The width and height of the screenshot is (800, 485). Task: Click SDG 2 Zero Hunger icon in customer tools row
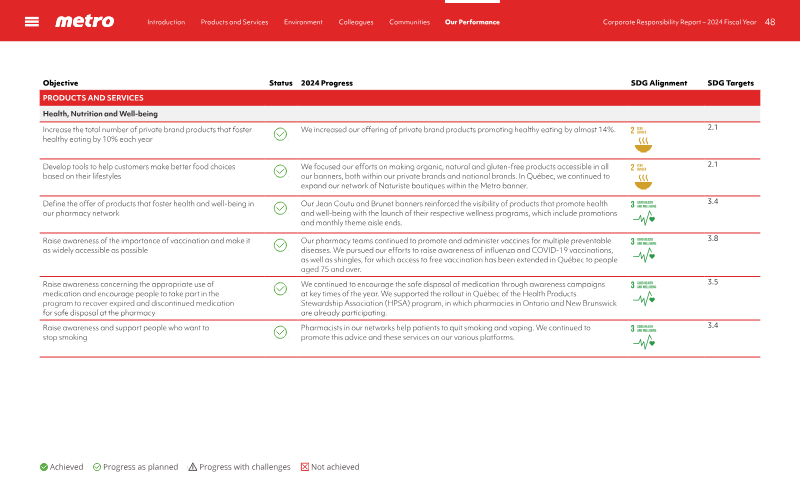coord(642,176)
